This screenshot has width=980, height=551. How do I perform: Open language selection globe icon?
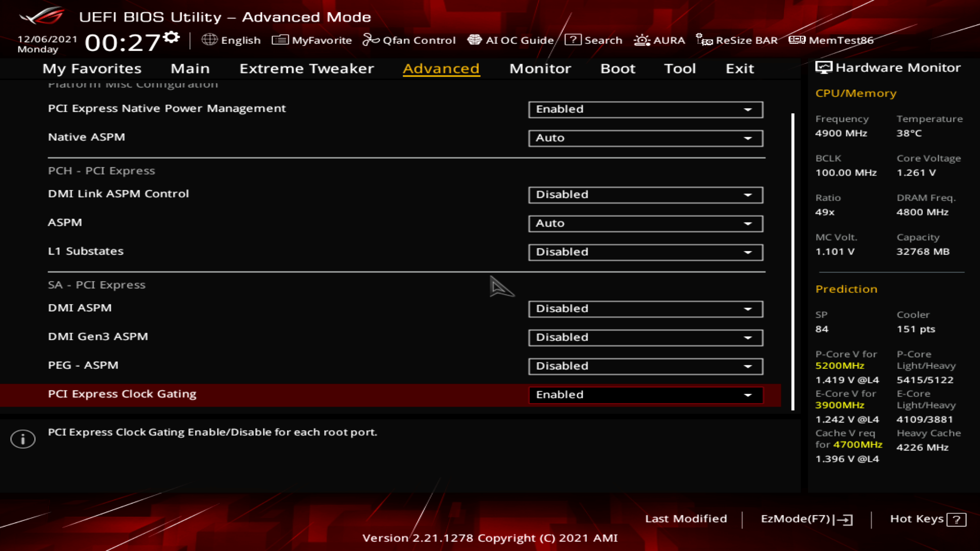tap(209, 40)
